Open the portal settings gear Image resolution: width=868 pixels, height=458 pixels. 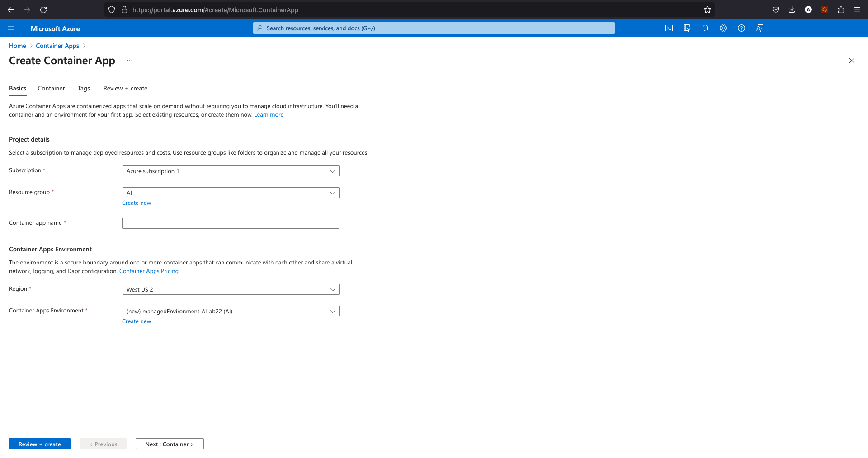click(723, 28)
